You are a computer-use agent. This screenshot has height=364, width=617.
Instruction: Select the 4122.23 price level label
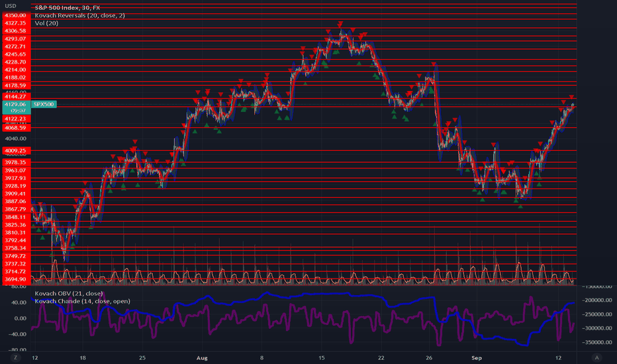click(16, 118)
